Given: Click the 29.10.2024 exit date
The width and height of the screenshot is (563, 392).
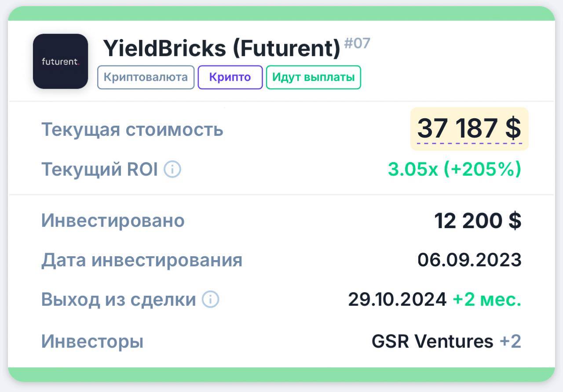Looking at the screenshot, I should tap(397, 300).
